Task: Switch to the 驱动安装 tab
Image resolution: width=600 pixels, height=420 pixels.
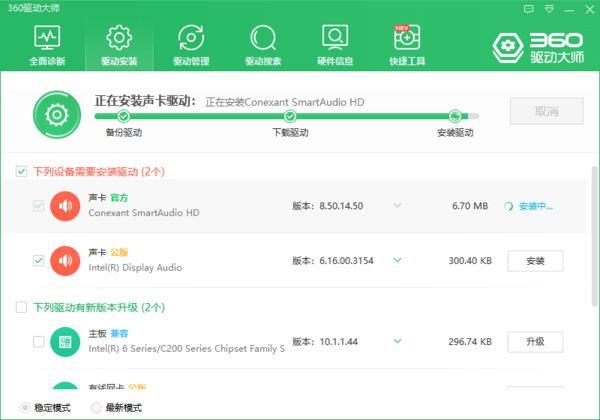Action: click(x=119, y=40)
